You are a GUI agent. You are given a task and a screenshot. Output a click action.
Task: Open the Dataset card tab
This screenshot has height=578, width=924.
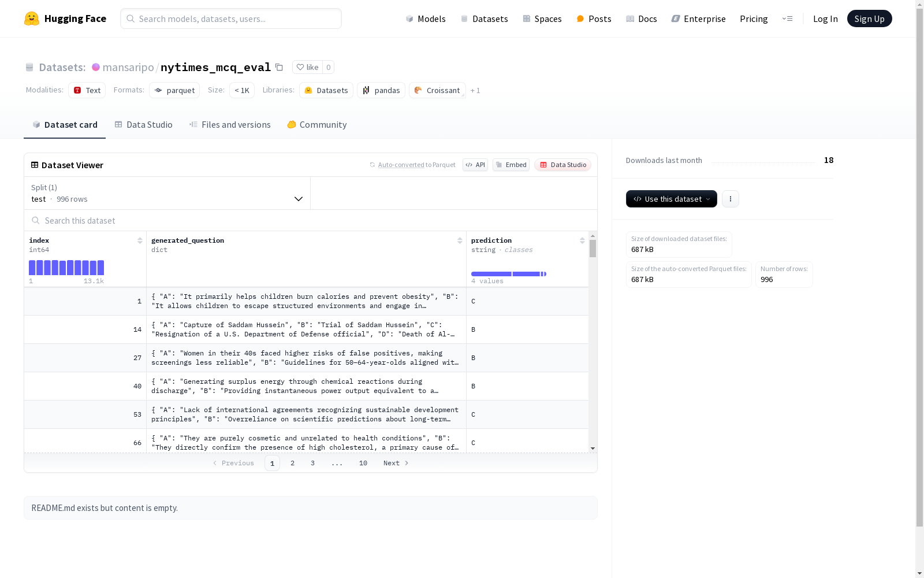point(65,124)
